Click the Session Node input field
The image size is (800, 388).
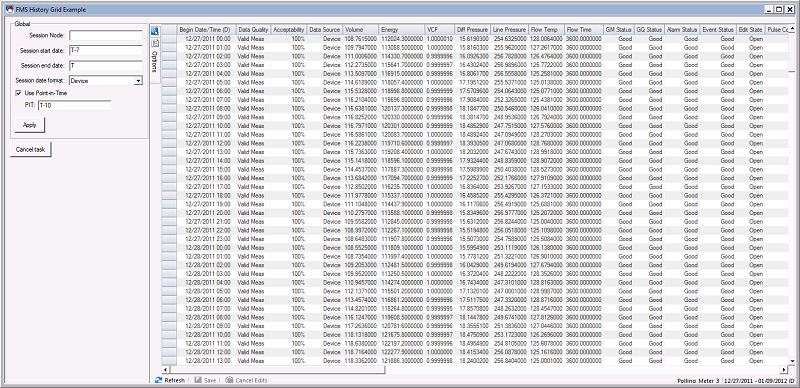(x=106, y=35)
